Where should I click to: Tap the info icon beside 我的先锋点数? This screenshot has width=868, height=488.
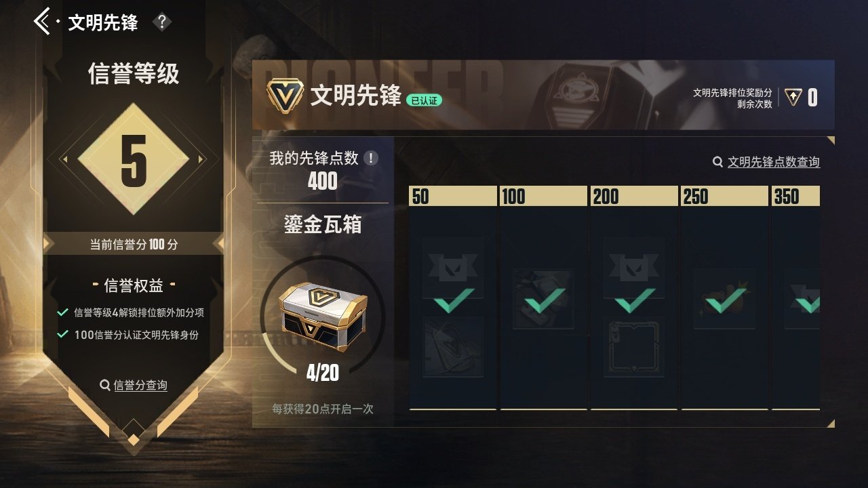pyautogui.click(x=371, y=158)
